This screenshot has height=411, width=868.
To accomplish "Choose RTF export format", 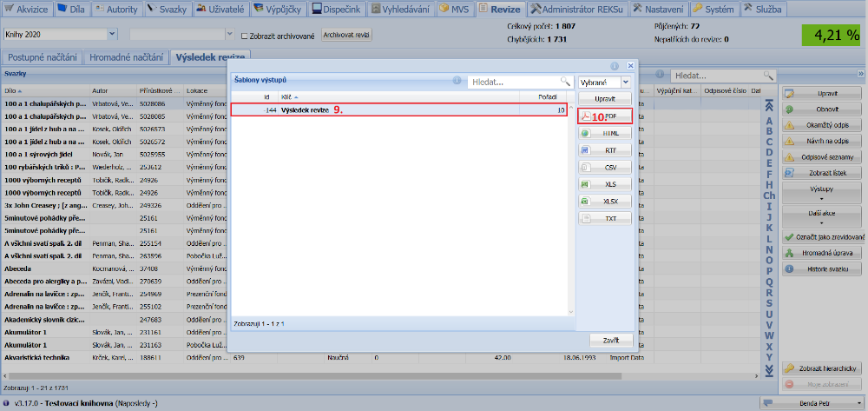I will pyautogui.click(x=604, y=150).
